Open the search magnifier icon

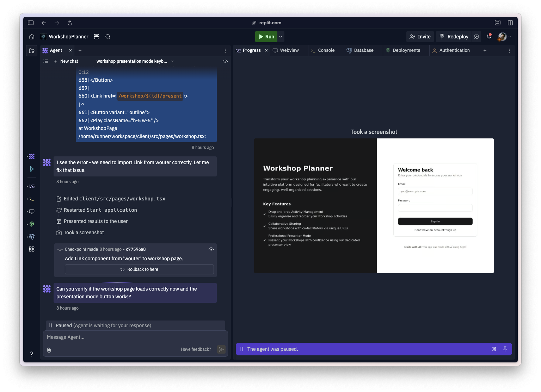tap(108, 37)
